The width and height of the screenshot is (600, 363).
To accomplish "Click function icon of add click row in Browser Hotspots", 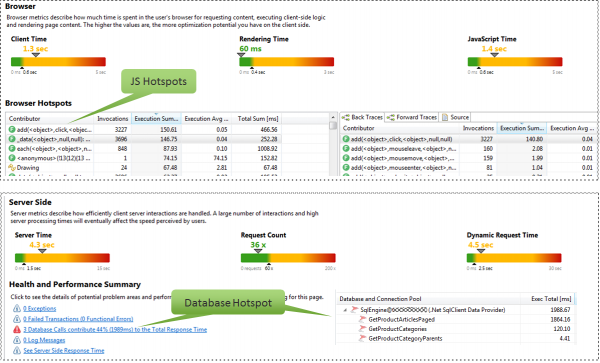I will [12, 130].
